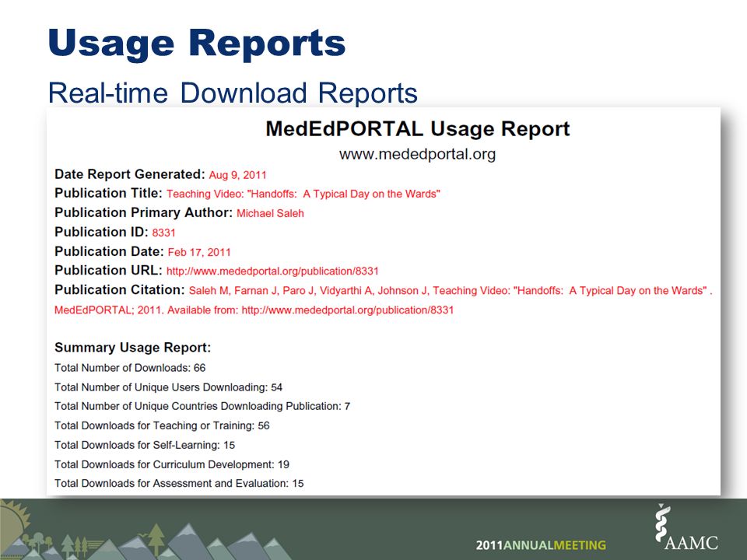Click the 'Unique Countries Downloading Publication: 7' line
747x560 pixels.
pos(202,406)
